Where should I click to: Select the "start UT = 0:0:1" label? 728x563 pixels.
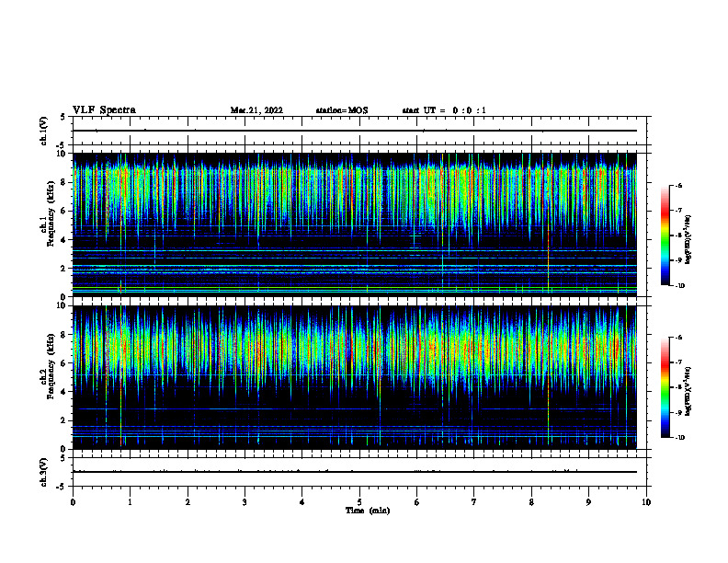click(444, 110)
